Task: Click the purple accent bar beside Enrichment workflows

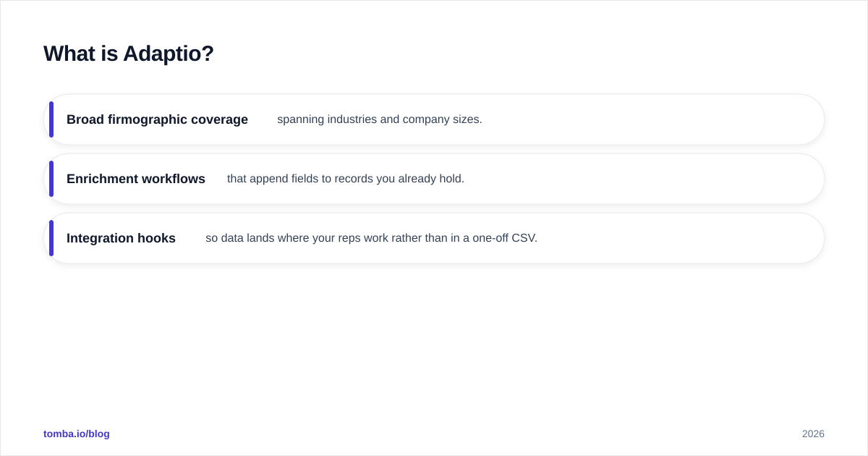Action: [51, 179]
